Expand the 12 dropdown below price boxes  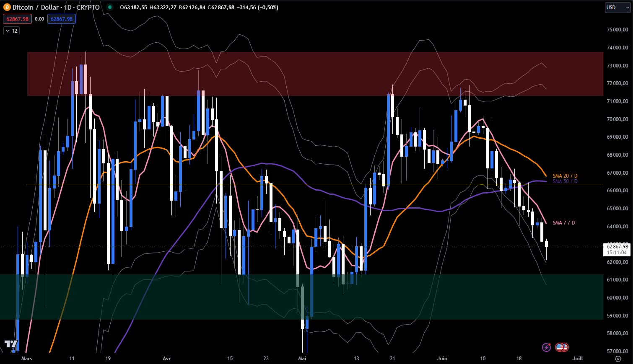(x=11, y=30)
